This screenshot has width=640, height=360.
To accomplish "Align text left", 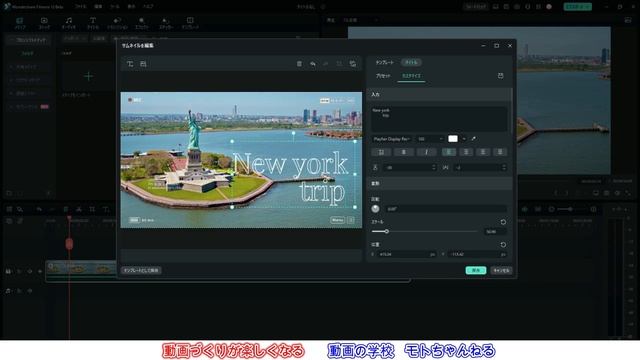I will click(x=449, y=152).
